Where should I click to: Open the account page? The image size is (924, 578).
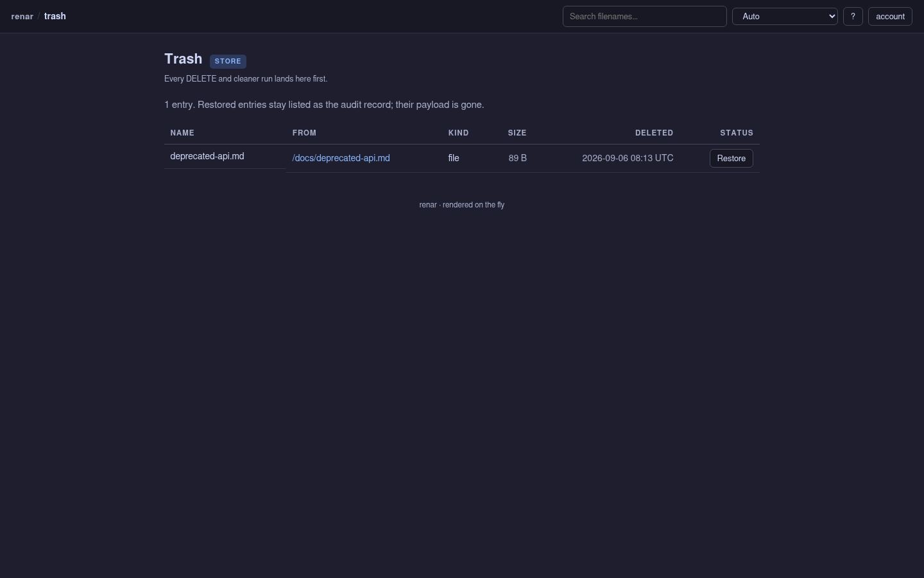click(x=890, y=17)
